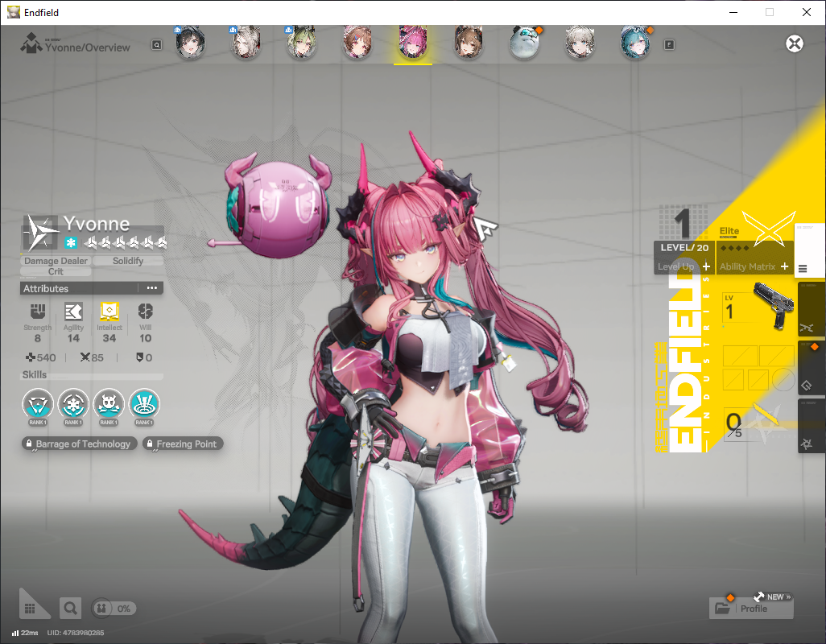Open Ability Matrix plus button

(x=784, y=266)
